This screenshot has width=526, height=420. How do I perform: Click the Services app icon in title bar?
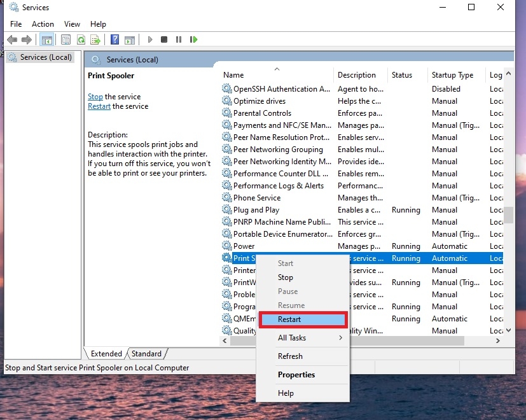[x=14, y=7]
